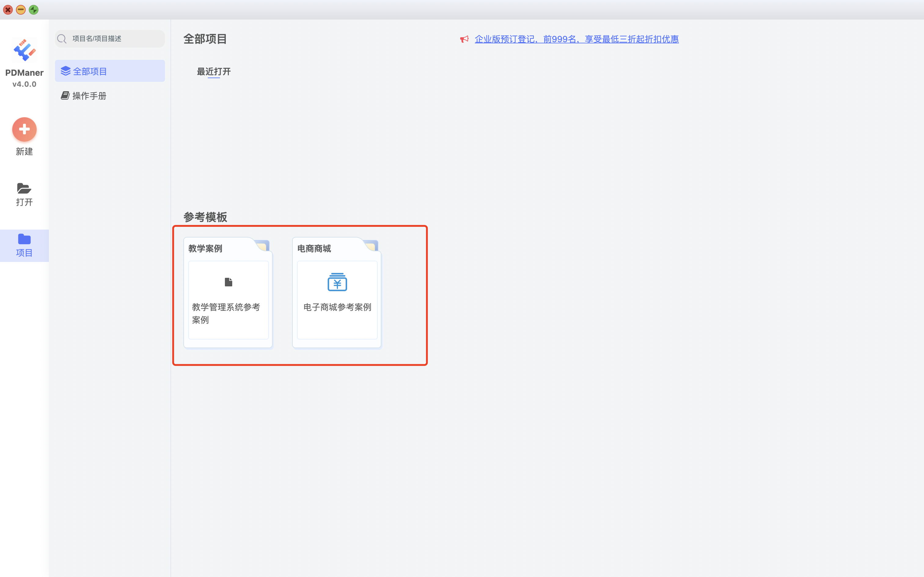
Task: Open 操作手册 from the navigation list
Action: coord(89,96)
